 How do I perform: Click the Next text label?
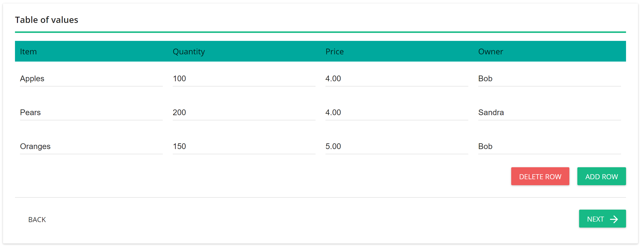point(595,219)
